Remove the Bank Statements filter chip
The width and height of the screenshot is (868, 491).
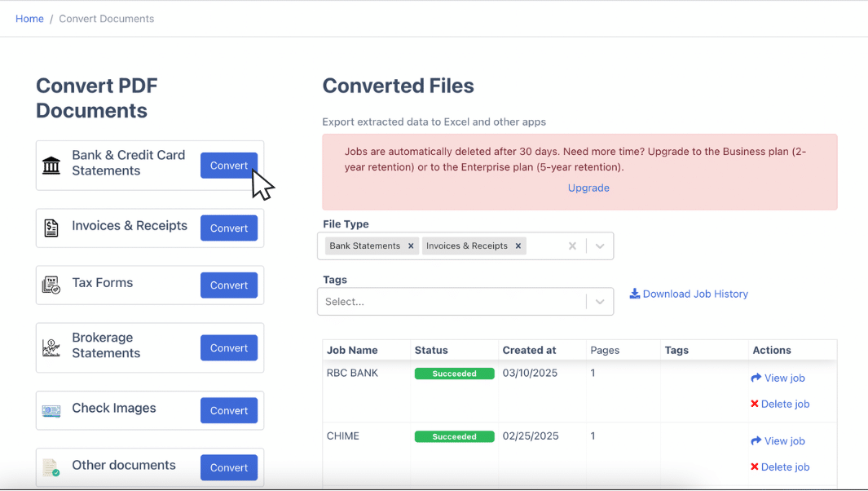411,246
